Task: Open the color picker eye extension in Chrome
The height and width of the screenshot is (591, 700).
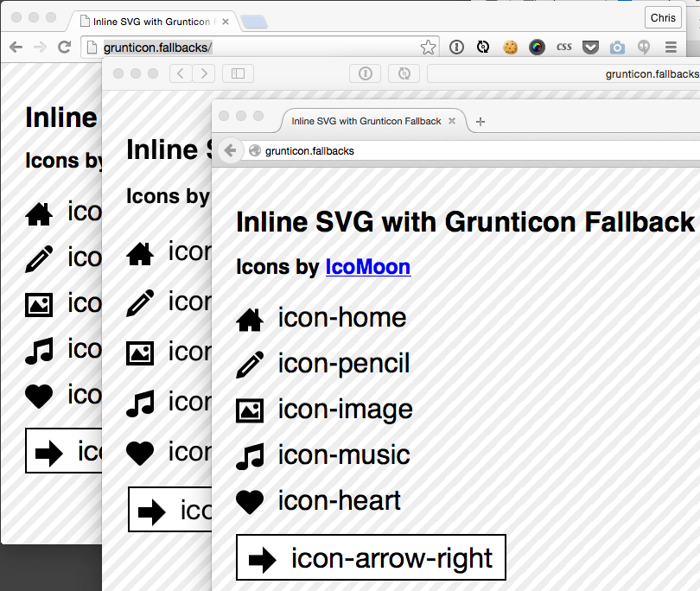Action: pos(537,47)
